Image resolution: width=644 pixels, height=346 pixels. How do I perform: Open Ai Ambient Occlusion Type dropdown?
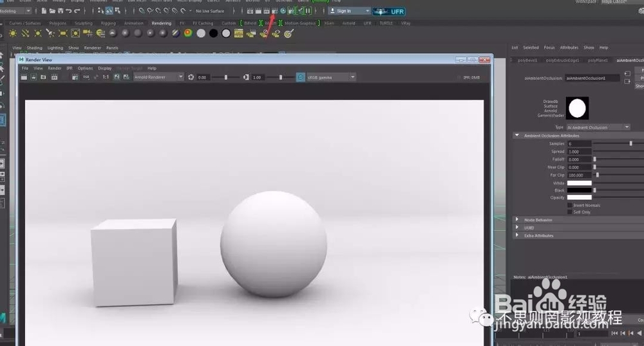click(x=598, y=127)
